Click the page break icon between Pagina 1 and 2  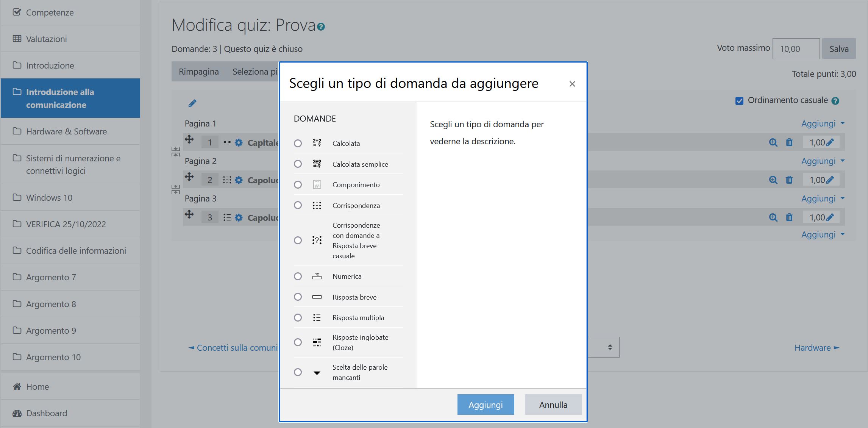click(176, 152)
